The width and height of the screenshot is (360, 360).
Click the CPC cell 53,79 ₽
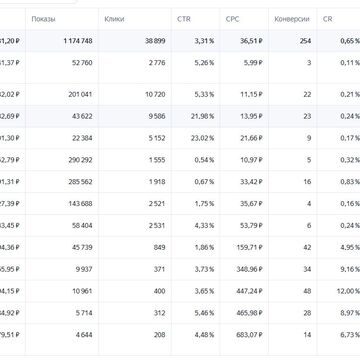coord(251,225)
